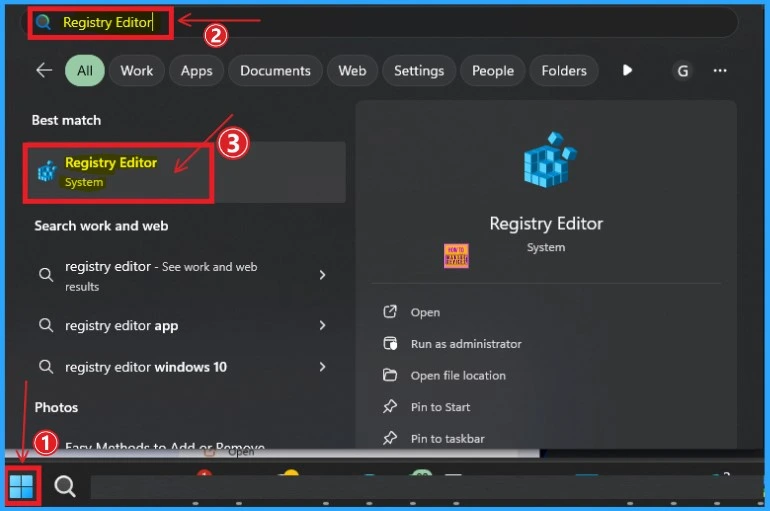Open Registry Editor best match result

pos(186,172)
